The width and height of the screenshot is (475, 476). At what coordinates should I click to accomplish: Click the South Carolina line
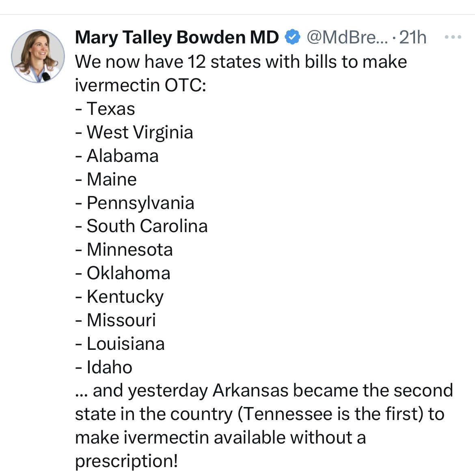(x=147, y=226)
